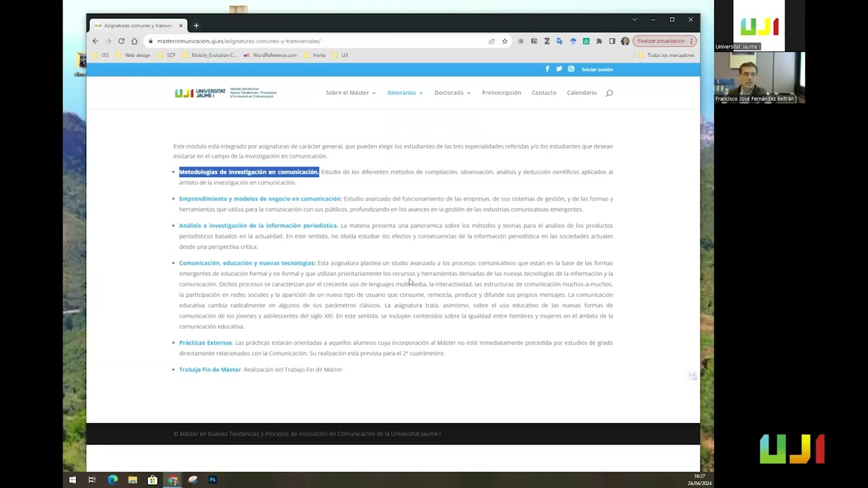
Task: Launch Microsoft Edge from the taskbar
Action: (x=113, y=480)
